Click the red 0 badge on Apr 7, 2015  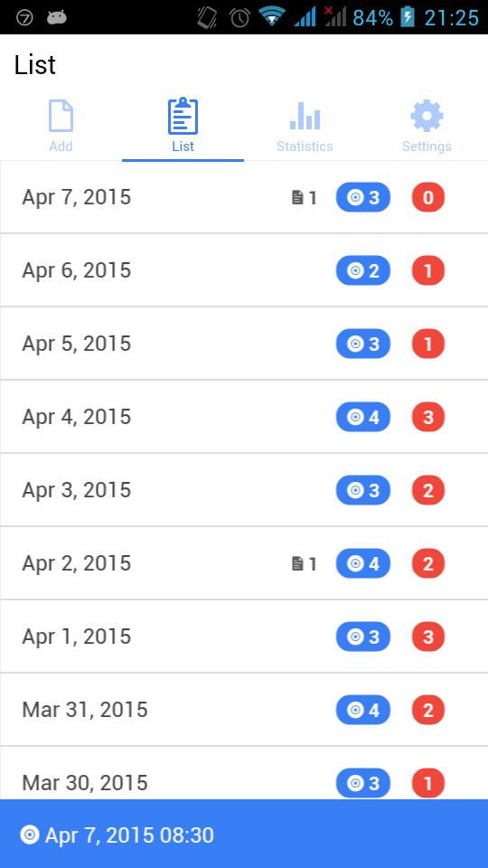(428, 198)
